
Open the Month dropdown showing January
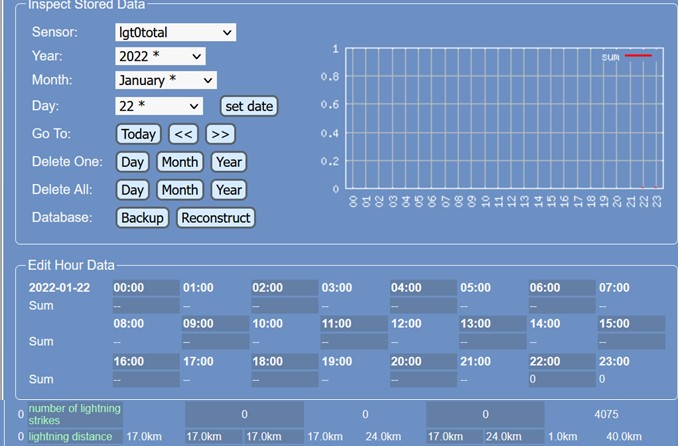coord(166,80)
